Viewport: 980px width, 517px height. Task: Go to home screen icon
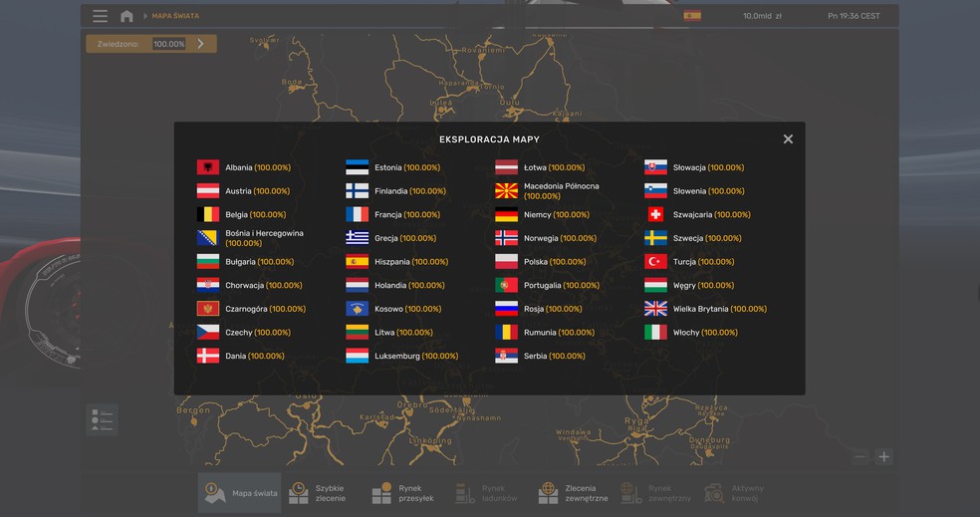pos(126,16)
